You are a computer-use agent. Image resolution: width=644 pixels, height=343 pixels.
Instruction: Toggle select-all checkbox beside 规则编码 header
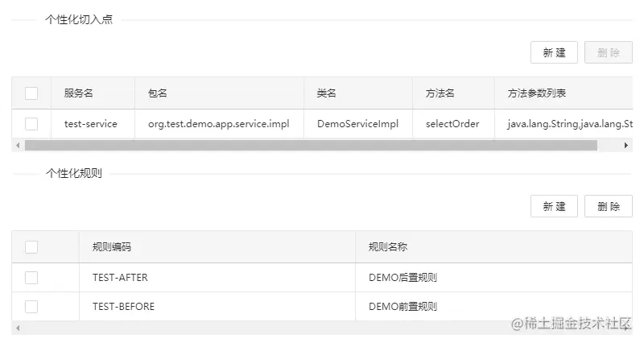[31, 247]
